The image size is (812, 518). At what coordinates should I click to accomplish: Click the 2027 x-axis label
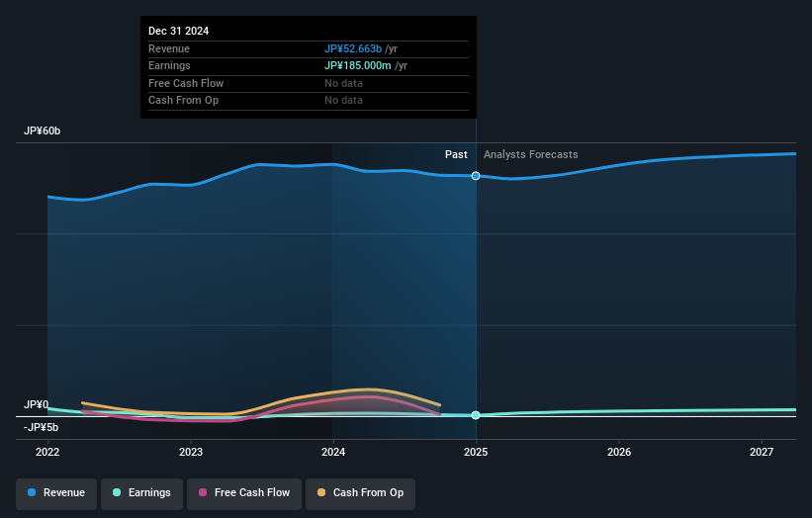coord(762,452)
